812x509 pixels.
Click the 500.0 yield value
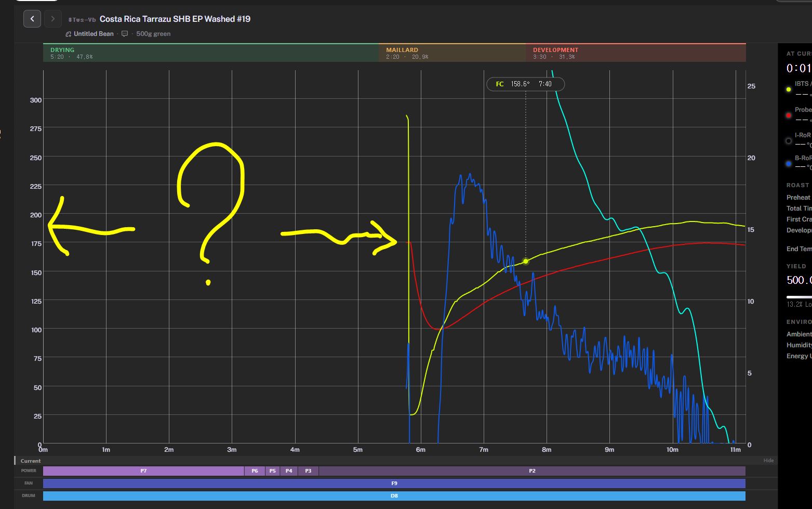coord(799,280)
